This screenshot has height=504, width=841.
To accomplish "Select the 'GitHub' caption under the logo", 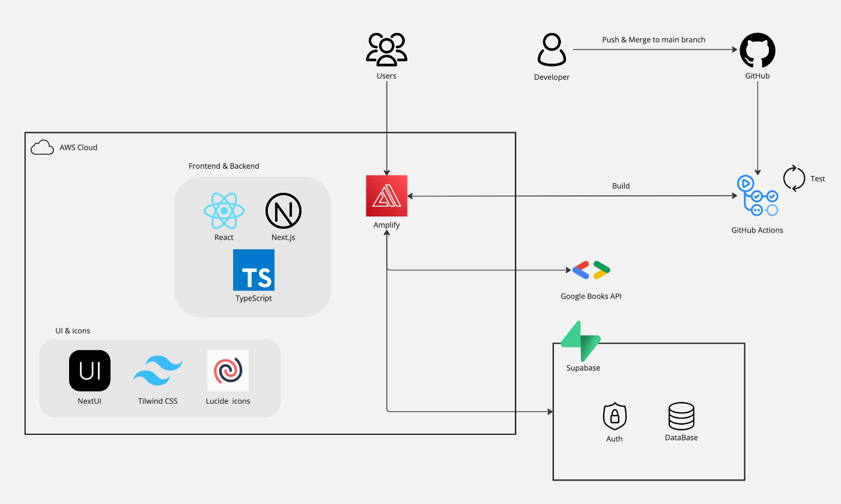I will coord(757,76).
